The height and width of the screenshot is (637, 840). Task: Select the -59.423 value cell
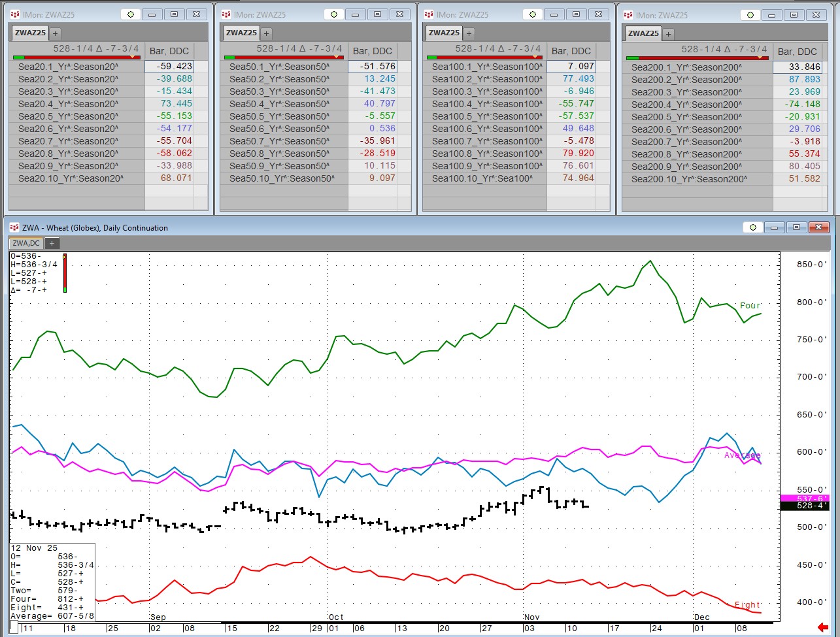tap(169, 66)
